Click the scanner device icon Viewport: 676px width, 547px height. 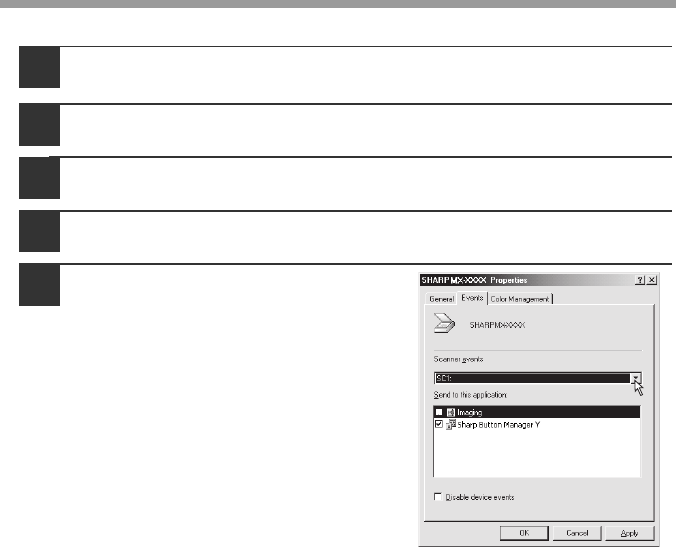coord(441,323)
